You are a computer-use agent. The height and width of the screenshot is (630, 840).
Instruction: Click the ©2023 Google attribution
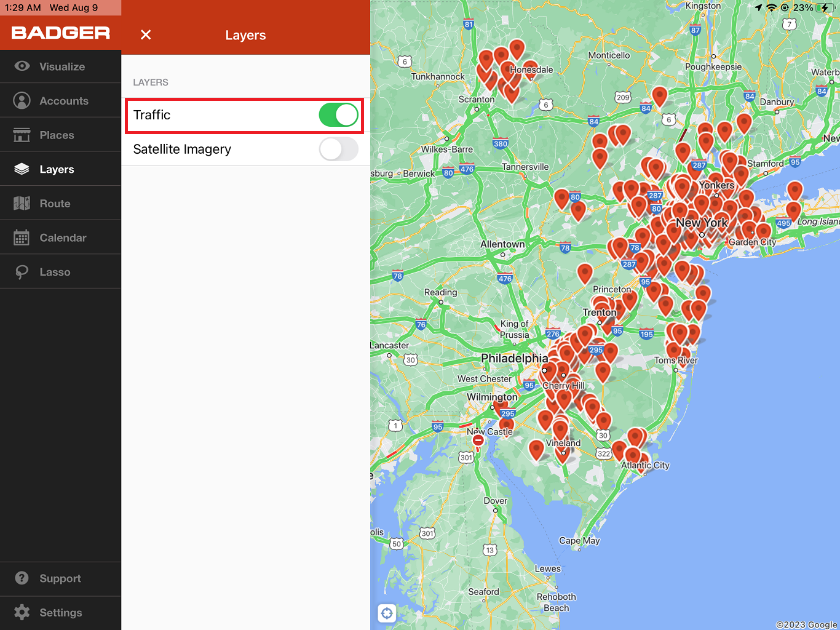pyautogui.click(x=807, y=624)
